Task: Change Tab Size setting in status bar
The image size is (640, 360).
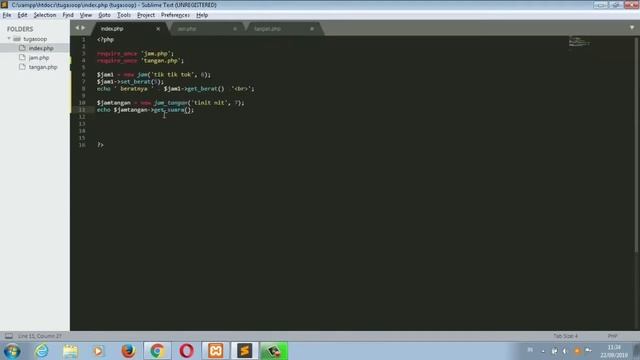Action: (x=565, y=336)
